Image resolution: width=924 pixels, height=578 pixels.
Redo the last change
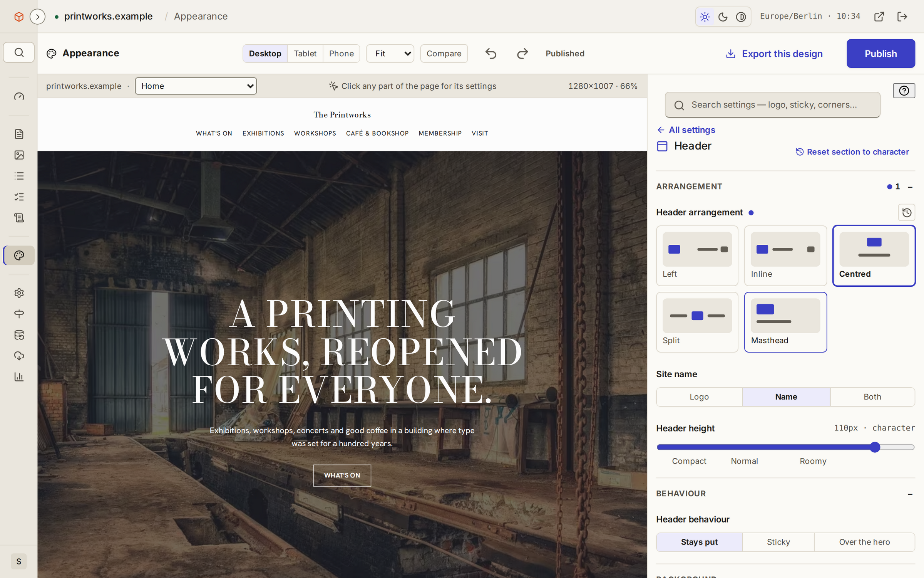pyautogui.click(x=522, y=54)
